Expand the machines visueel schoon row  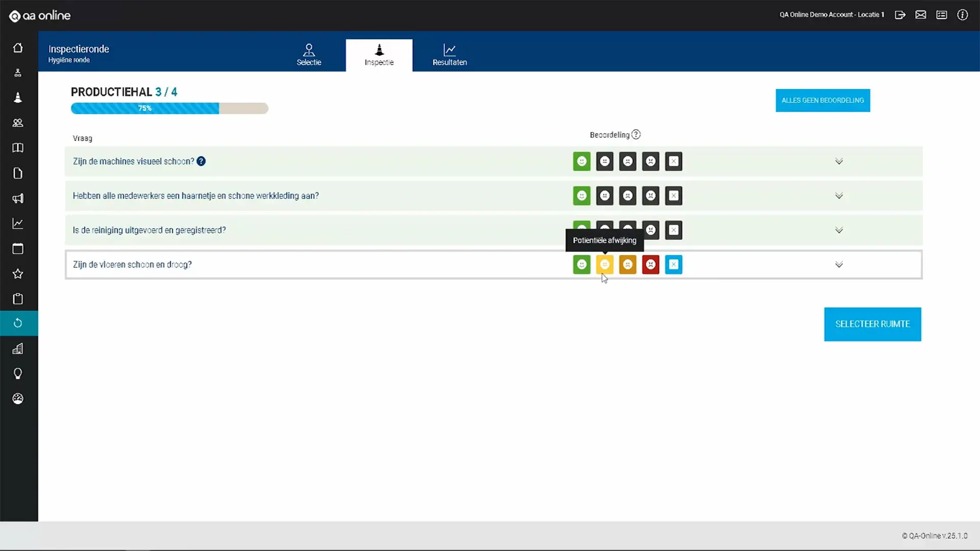[839, 161]
